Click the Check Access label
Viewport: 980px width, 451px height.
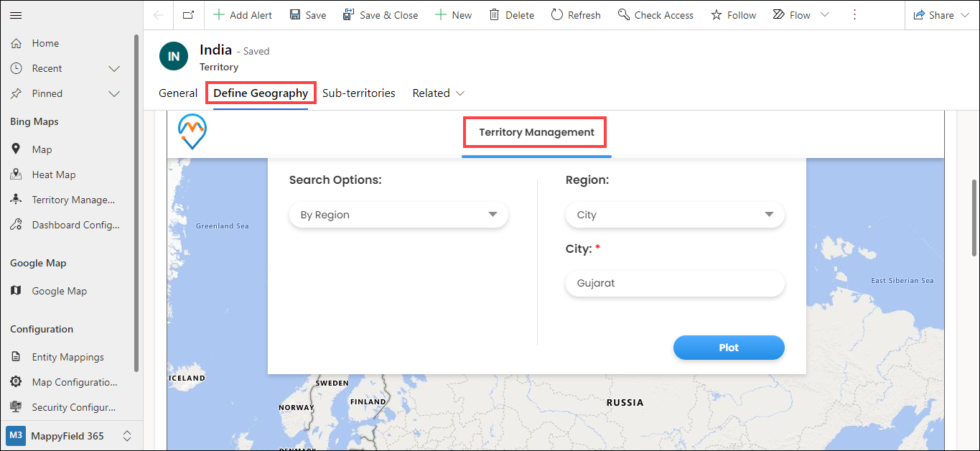664,15
